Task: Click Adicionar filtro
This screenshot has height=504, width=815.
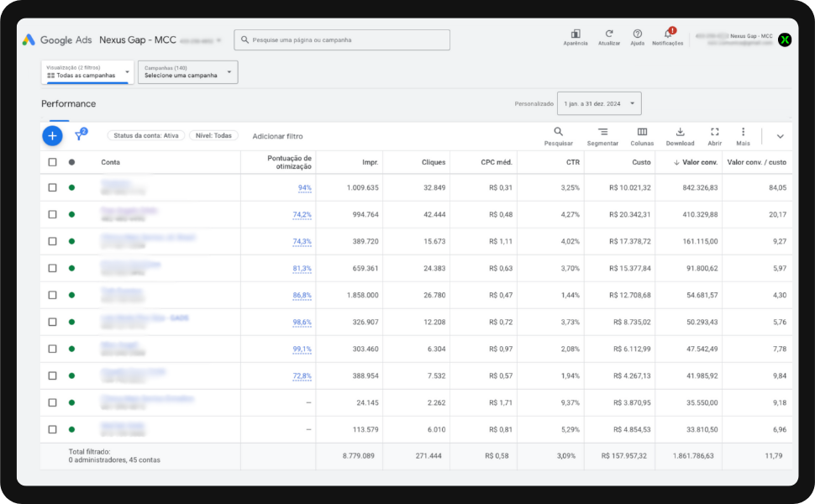Action: click(x=277, y=136)
